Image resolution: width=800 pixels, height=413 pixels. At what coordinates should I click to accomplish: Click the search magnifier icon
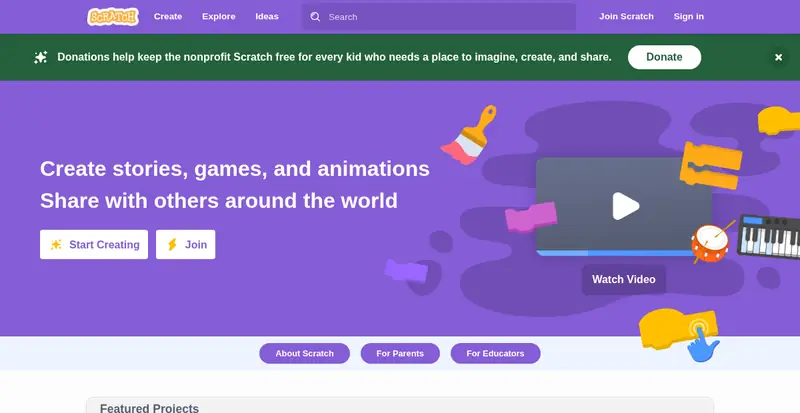(x=315, y=17)
